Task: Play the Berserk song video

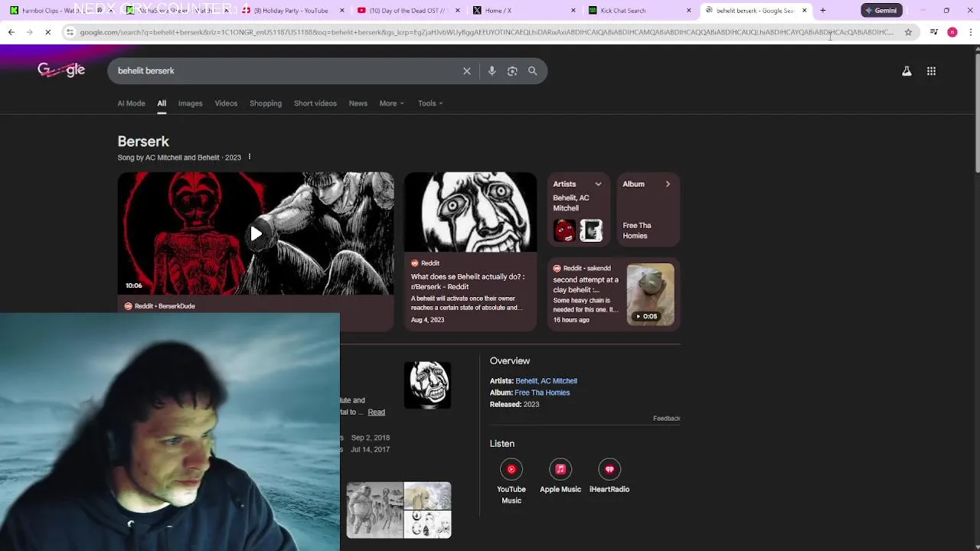Action: (x=256, y=233)
